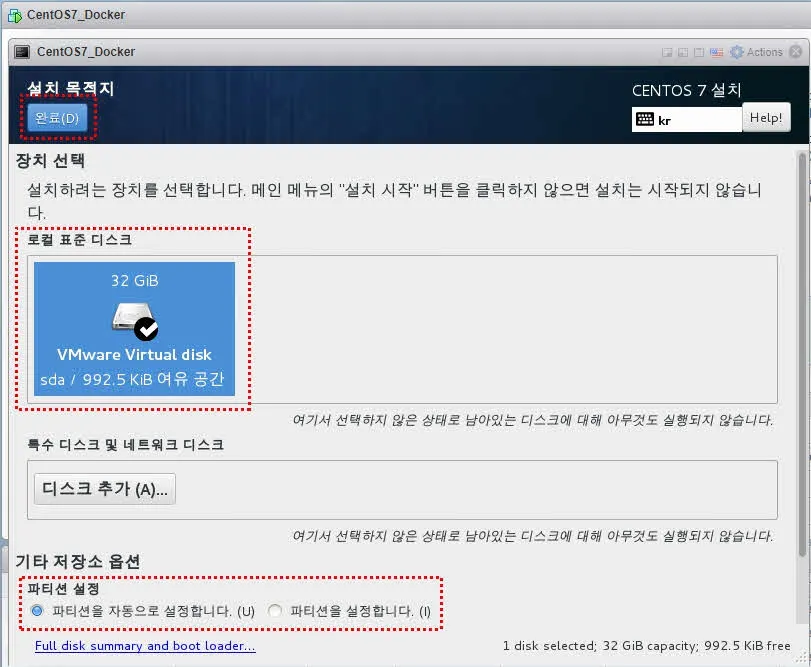811x667 pixels.
Task: Click the green VM icon in the outer title bar
Action: coord(14,15)
